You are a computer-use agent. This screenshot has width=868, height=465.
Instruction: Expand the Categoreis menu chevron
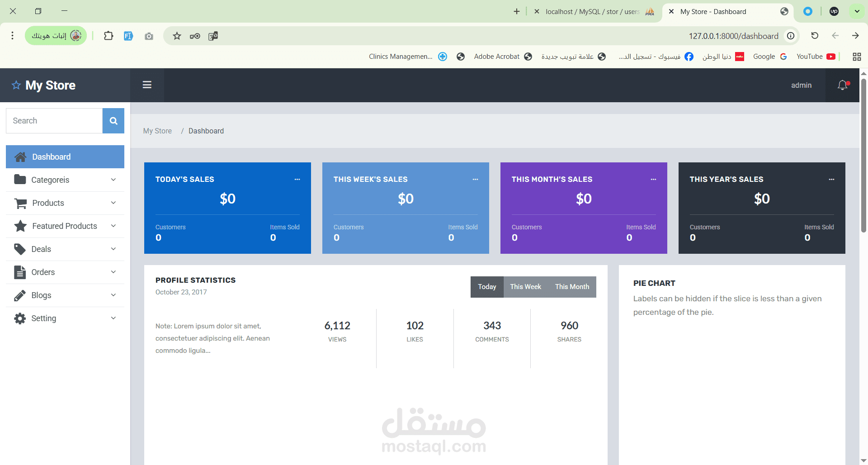click(113, 180)
